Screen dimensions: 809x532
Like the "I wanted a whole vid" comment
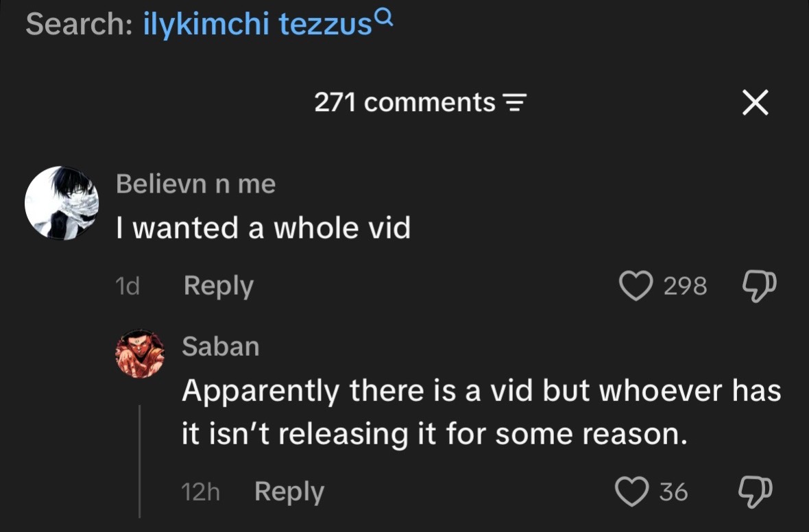pos(636,286)
